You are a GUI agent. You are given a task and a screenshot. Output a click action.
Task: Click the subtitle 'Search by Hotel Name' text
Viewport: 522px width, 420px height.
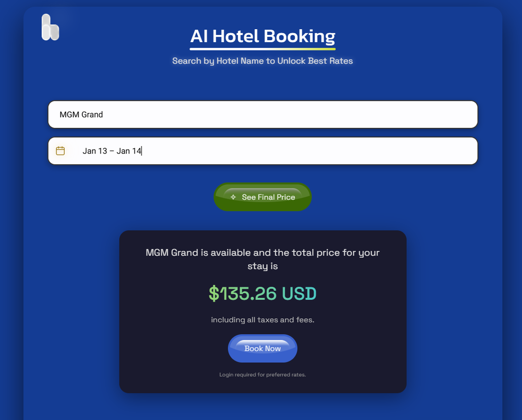tap(262, 61)
